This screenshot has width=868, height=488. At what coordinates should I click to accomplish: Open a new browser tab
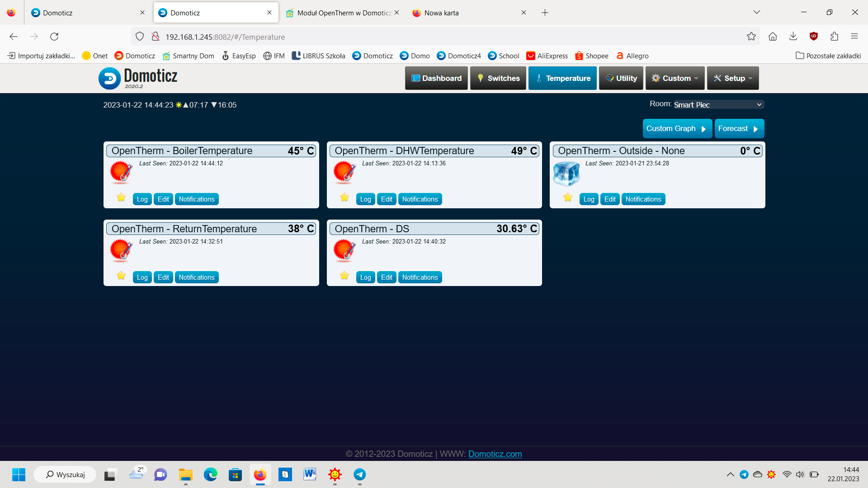click(545, 13)
